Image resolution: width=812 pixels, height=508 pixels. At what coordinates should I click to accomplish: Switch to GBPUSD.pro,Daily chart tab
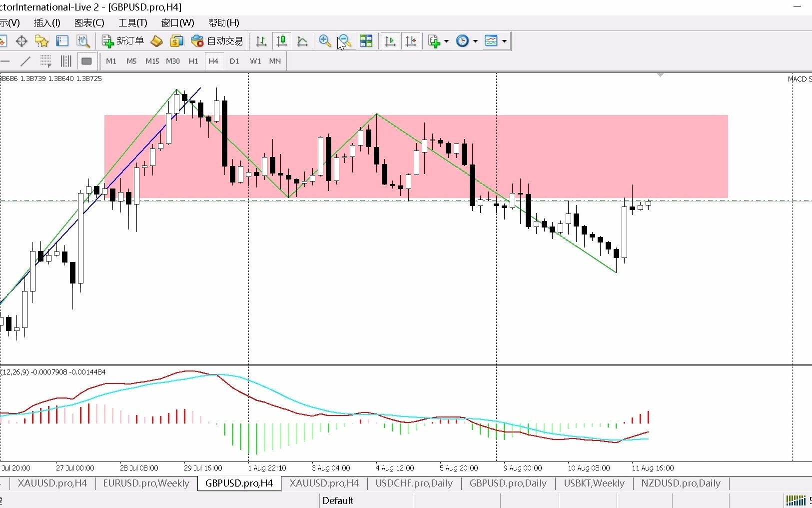[x=508, y=483]
